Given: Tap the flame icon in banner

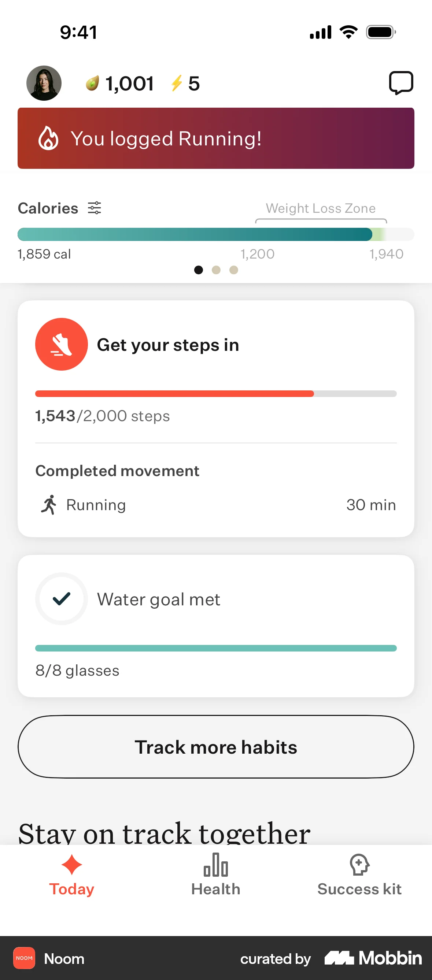Looking at the screenshot, I should [x=48, y=138].
